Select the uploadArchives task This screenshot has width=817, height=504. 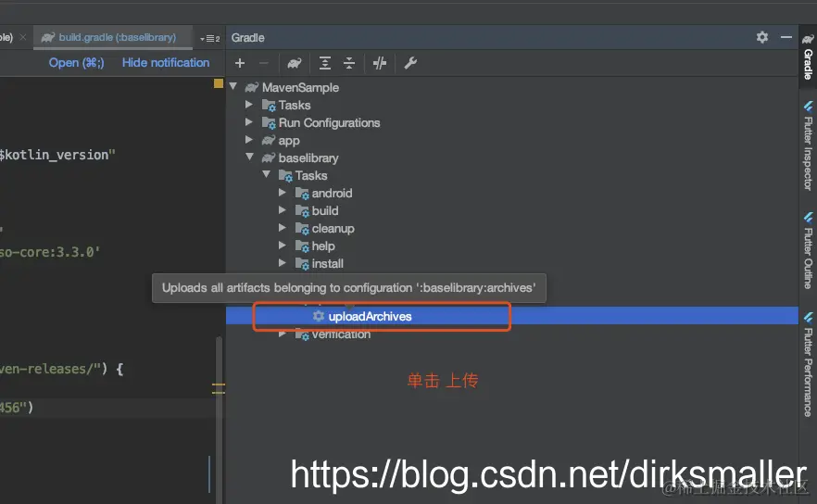[511, 316]
